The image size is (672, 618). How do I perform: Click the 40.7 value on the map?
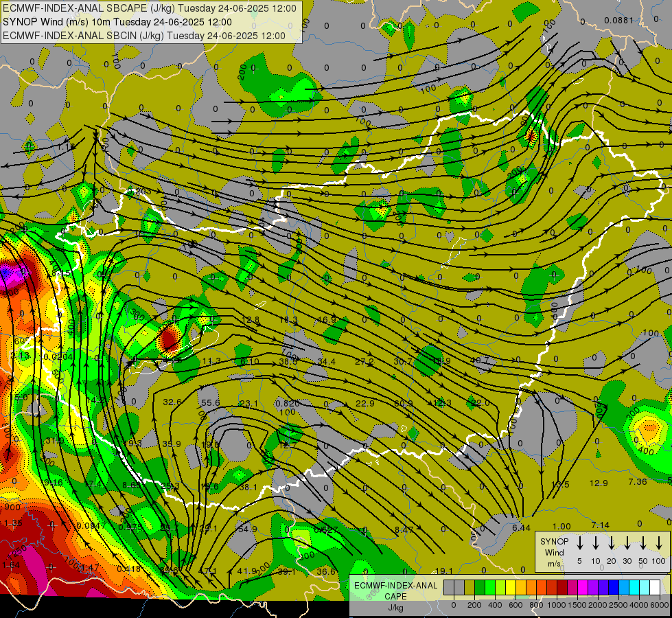(480, 360)
